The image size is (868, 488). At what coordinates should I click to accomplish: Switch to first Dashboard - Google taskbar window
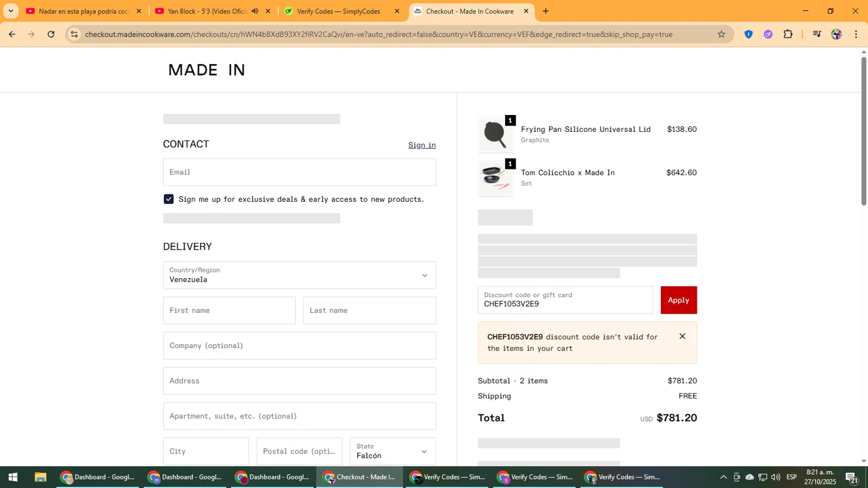click(x=98, y=477)
